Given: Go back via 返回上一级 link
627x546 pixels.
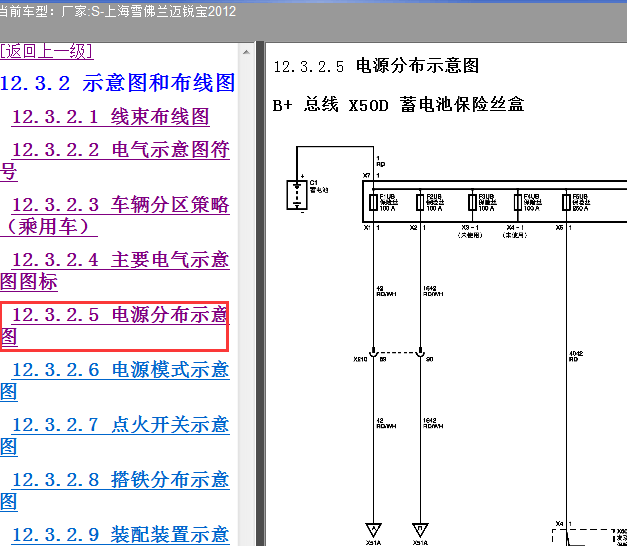Looking at the screenshot, I should pos(46,52).
